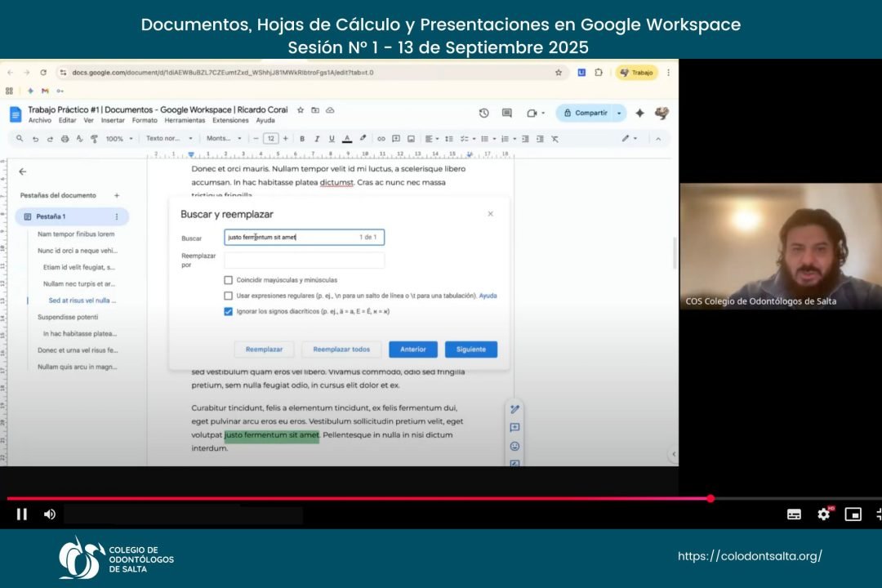This screenshot has height=588, width=882.
Task: Click the Siguiente button
Action: click(471, 350)
